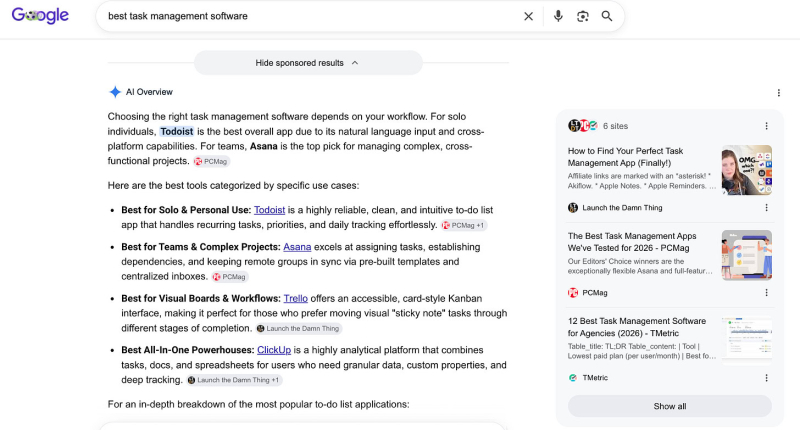Click the AI Overview sparkle icon
The image size is (800, 430).
point(115,92)
